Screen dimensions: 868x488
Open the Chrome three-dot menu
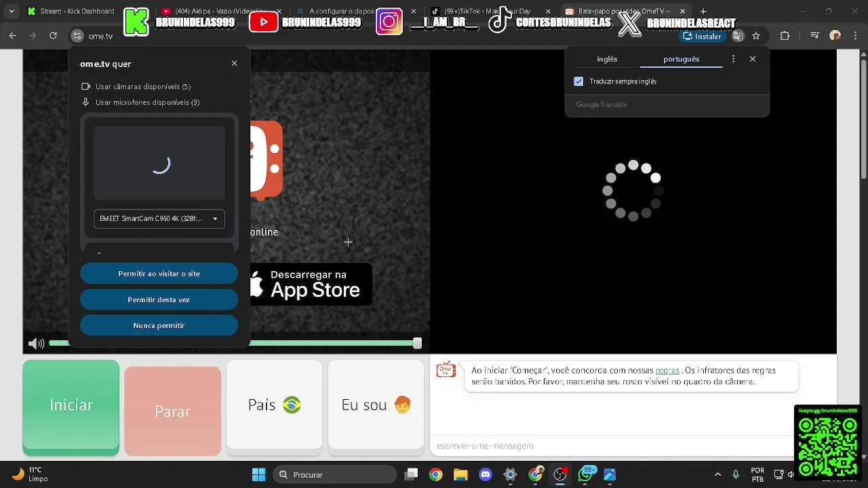[x=856, y=36]
